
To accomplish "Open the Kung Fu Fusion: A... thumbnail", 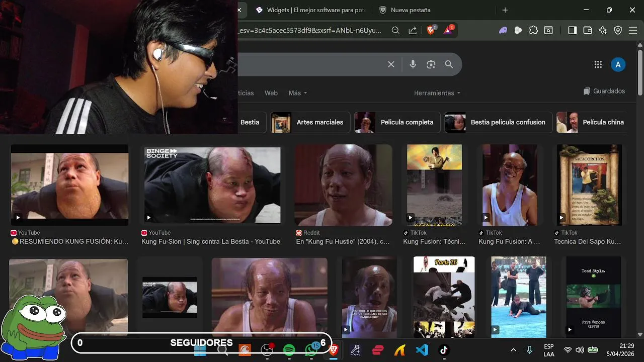I will tap(510, 185).
